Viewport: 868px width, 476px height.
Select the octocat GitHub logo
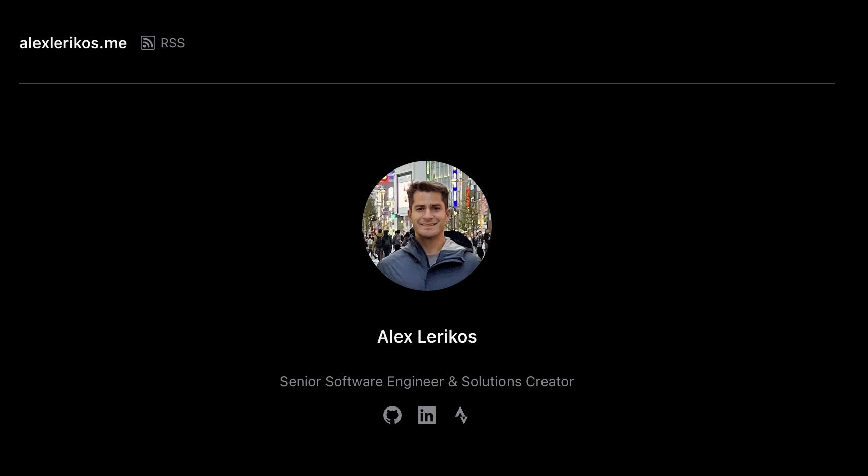pos(392,415)
